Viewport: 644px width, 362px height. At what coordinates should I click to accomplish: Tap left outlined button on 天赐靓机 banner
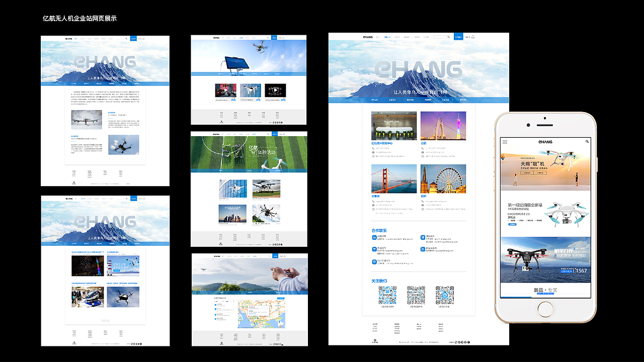coord(526,172)
